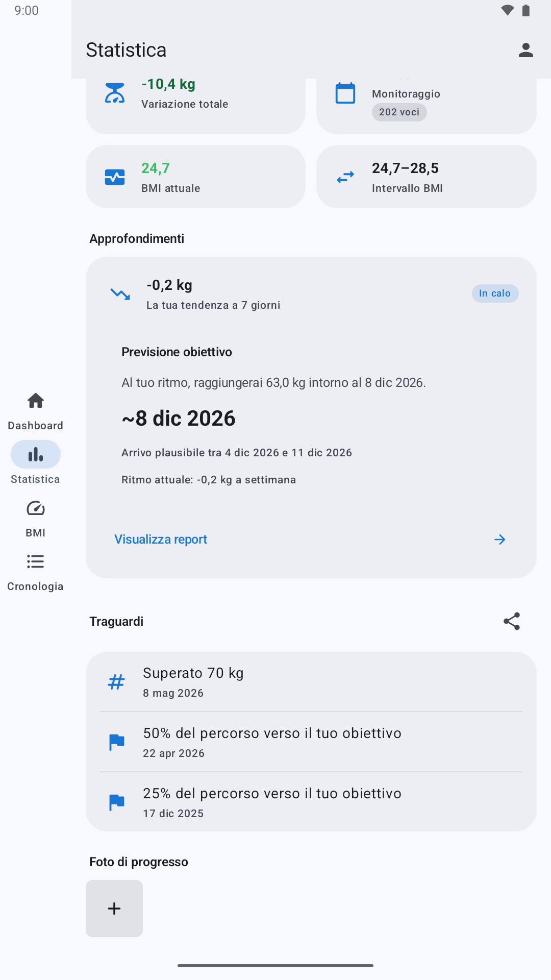This screenshot has height=980, width=551.
Task: Tap the hashtag icon for Superato 70 kg
Action: [116, 682]
